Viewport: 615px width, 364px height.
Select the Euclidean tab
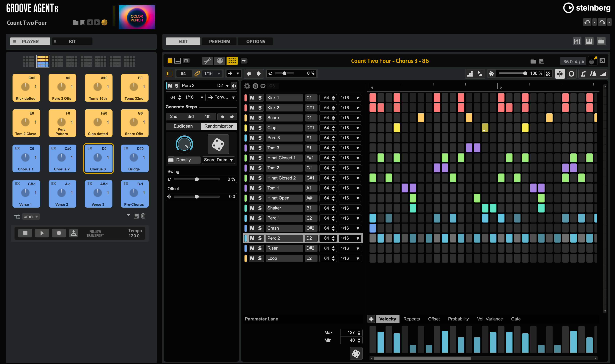pos(183,126)
